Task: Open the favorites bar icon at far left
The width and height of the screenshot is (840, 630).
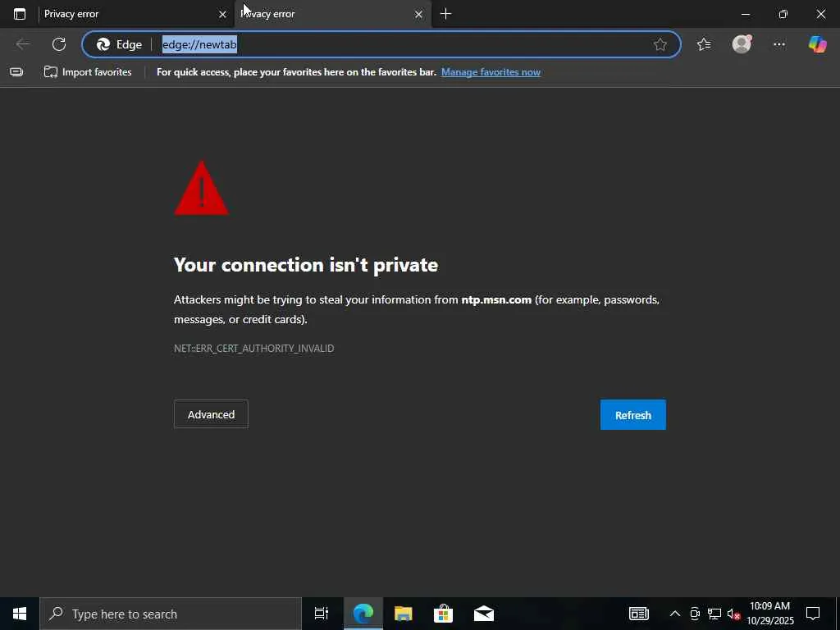Action: [16, 72]
